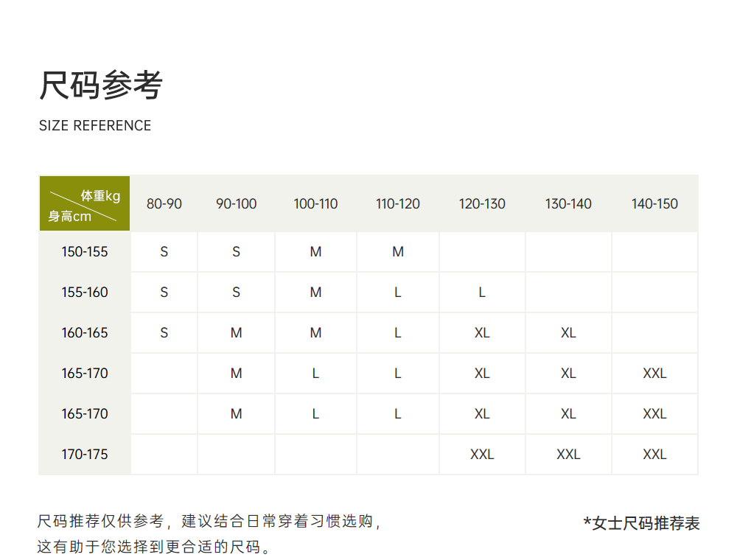Click the green 体重kg/身高cm header cell
The height and width of the screenshot is (560, 737).
point(84,204)
